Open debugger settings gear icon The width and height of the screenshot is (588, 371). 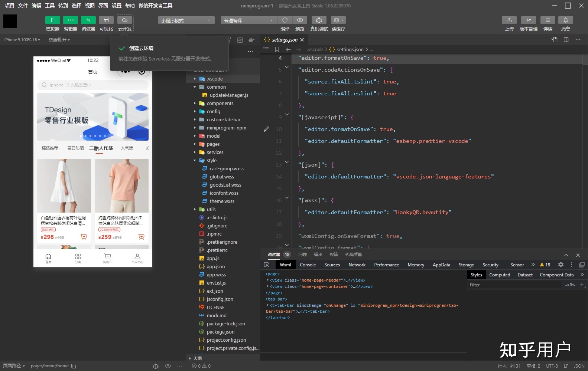561,265
